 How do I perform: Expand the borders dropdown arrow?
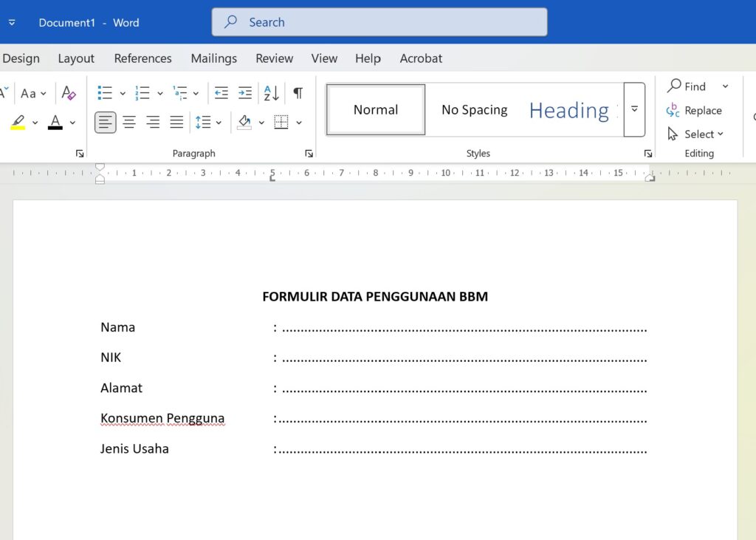point(298,122)
